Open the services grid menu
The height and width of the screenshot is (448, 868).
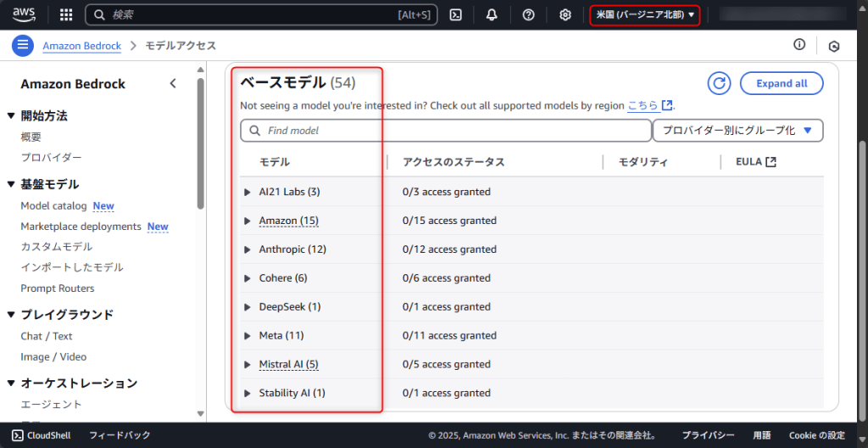tap(66, 15)
